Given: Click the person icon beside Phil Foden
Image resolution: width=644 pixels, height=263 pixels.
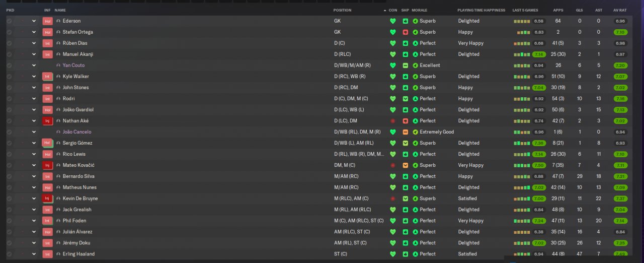Looking at the screenshot, I should [58, 221].
